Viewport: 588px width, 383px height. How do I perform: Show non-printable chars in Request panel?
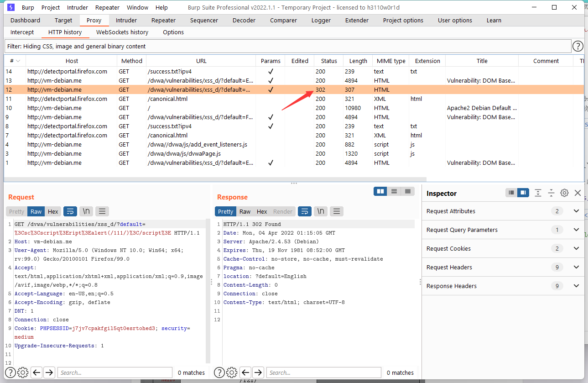pyautogui.click(x=86, y=211)
